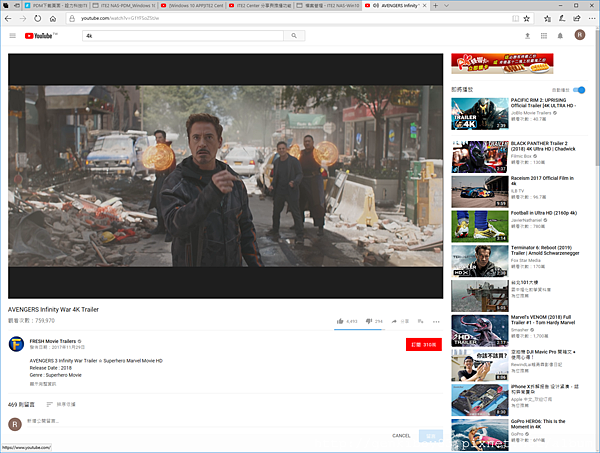Open the sort comments icon
This screenshot has width=600, height=453.
tap(49, 404)
